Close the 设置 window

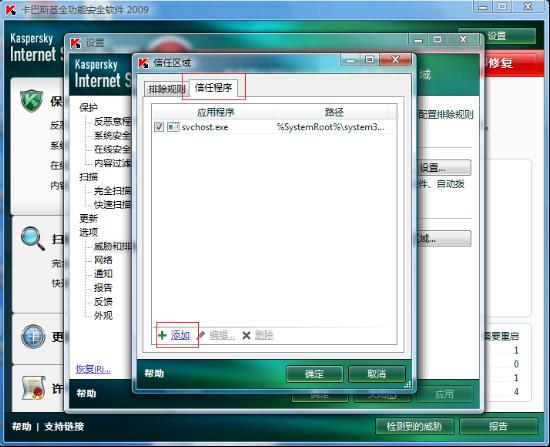[x=463, y=39]
